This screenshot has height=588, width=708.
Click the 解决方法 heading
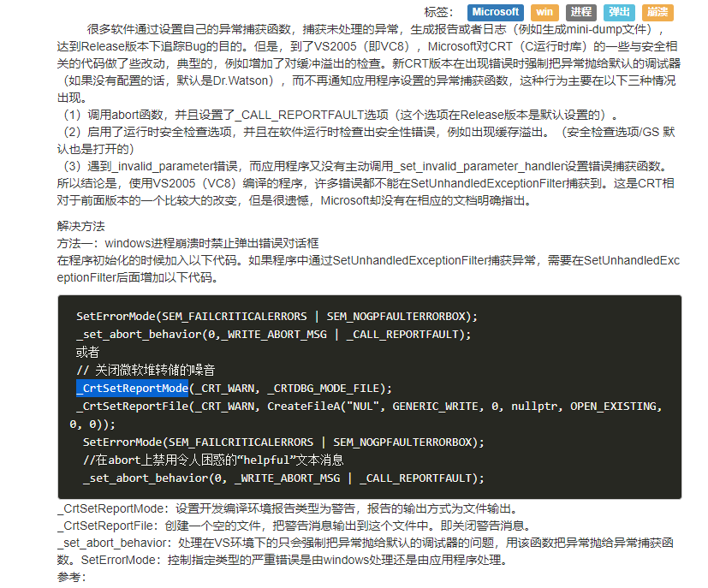click(80, 226)
